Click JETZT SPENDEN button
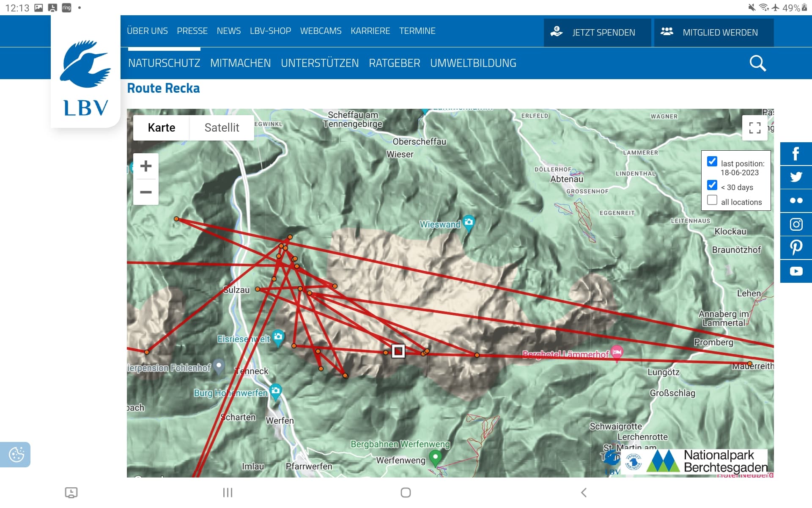812x508 pixels. tap(597, 32)
